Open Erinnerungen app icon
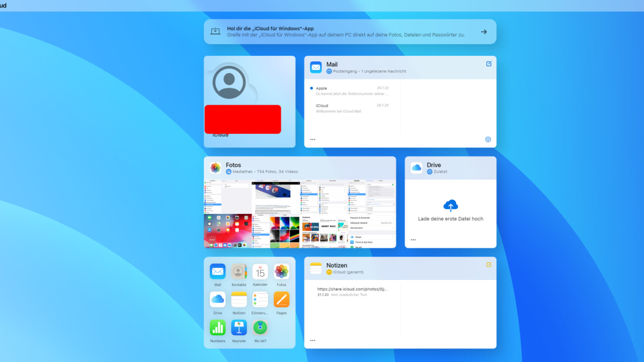The image size is (644, 362). 260,300
